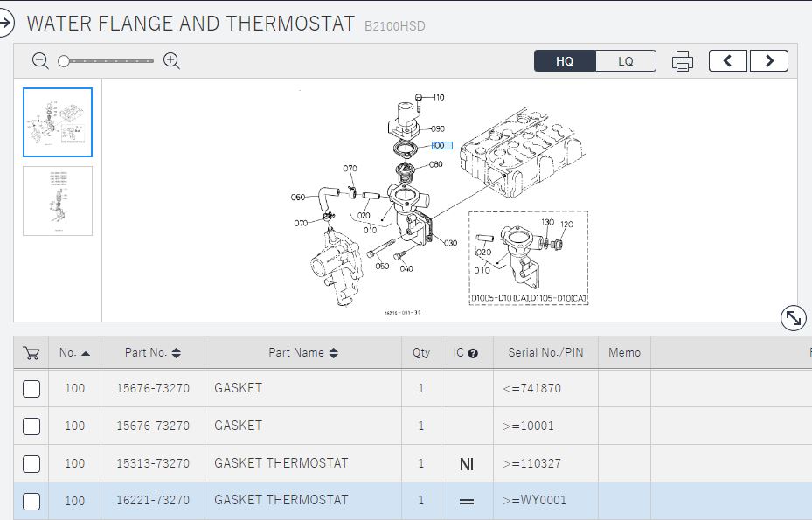Open the IC column help icon

pyautogui.click(x=473, y=352)
